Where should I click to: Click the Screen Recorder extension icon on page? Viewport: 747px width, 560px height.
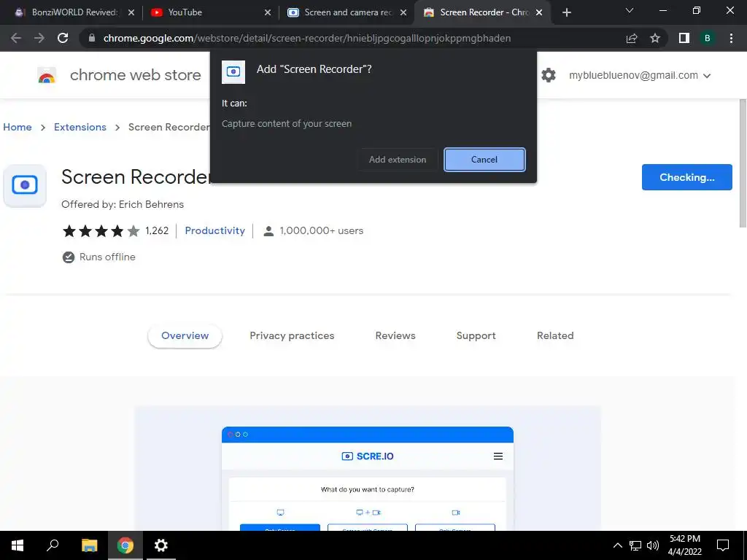25,185
